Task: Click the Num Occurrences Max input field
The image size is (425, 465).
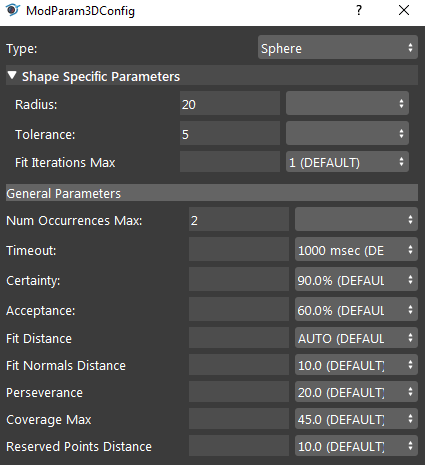Action: (x=239, y=219)
